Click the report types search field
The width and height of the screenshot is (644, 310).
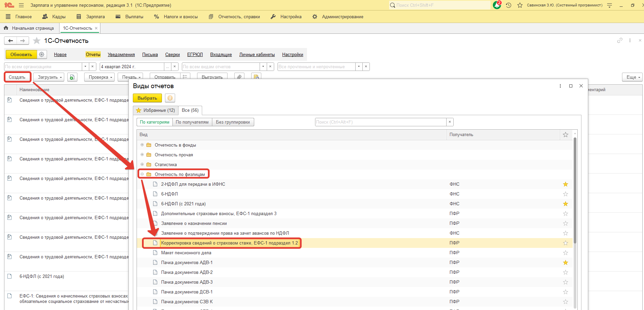click(380, 122)
